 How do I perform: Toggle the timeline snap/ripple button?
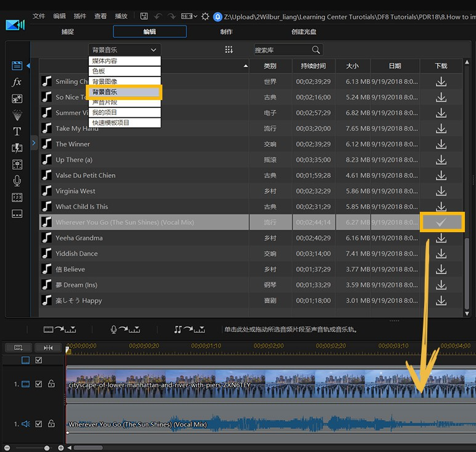tap(48, 348)
